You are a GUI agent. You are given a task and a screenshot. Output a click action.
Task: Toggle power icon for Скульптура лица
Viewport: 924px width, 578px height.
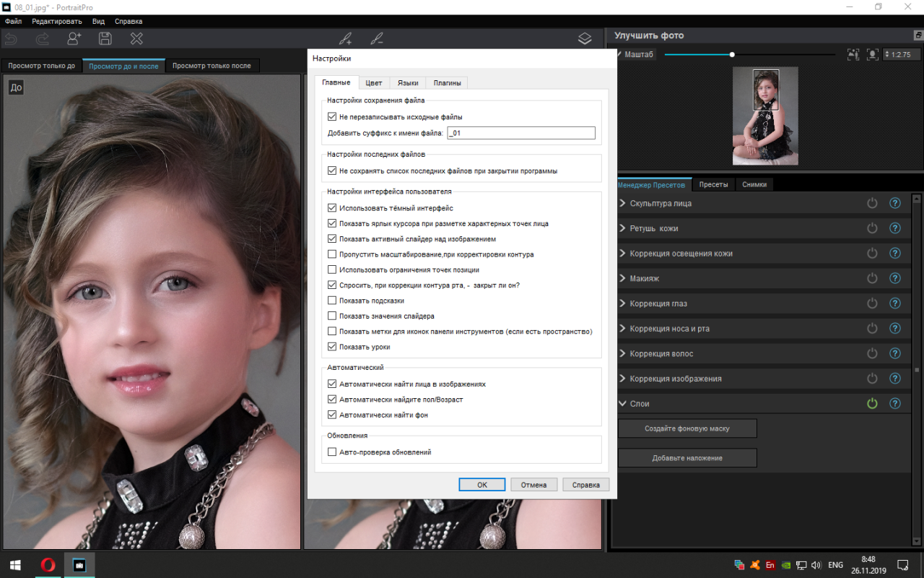coord(872,204)
